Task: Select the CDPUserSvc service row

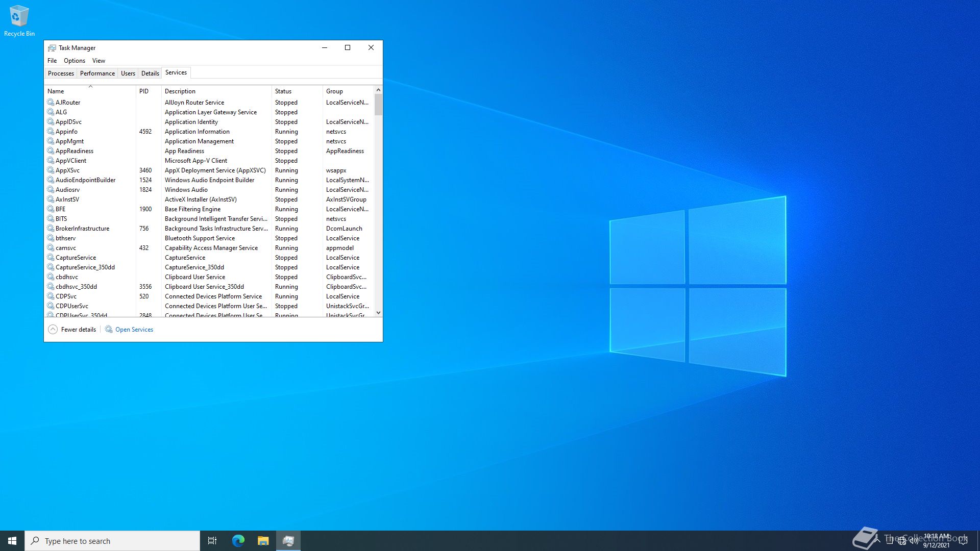Action: pyautogui.click(x=209, y=306)
